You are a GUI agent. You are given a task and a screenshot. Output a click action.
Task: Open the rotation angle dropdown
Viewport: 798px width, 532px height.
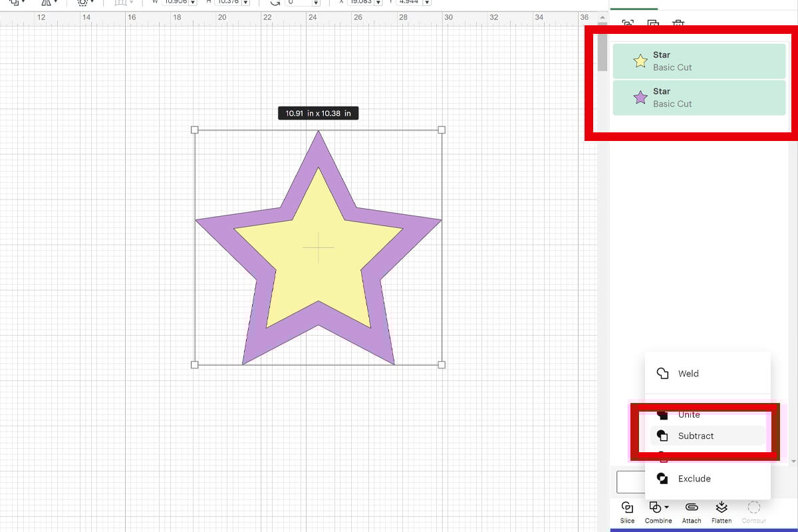point(316,2)
